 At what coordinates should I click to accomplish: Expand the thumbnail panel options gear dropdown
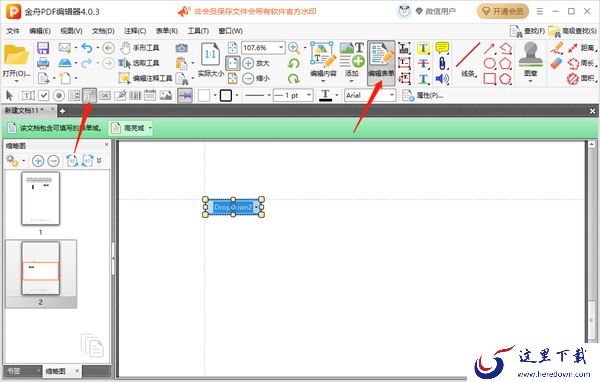(x=24, y=161)
